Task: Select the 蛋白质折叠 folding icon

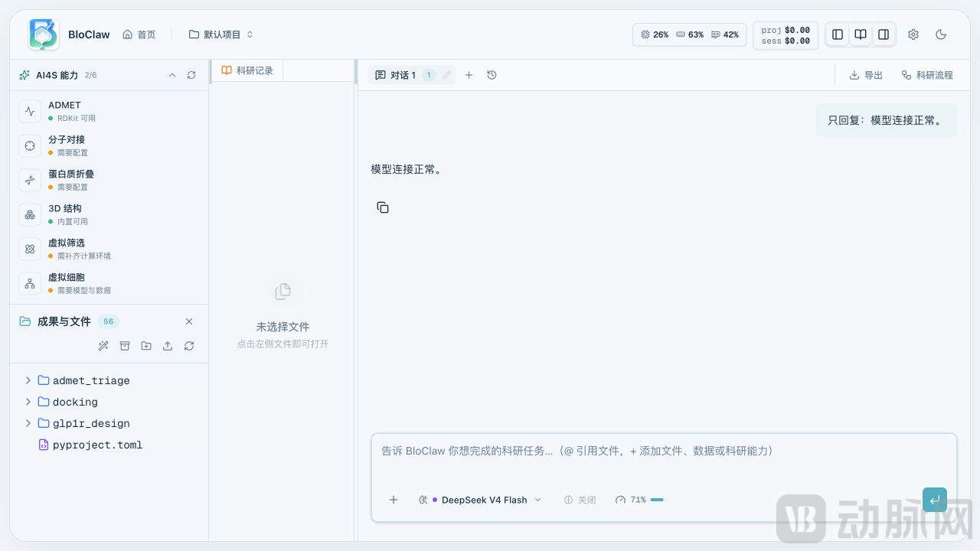Action: tap(30, 180)
